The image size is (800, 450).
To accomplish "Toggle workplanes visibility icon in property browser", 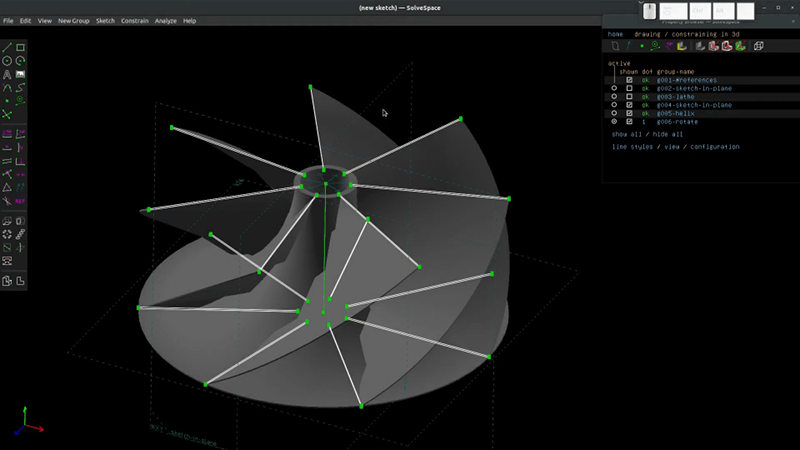I will coord(615,46).
